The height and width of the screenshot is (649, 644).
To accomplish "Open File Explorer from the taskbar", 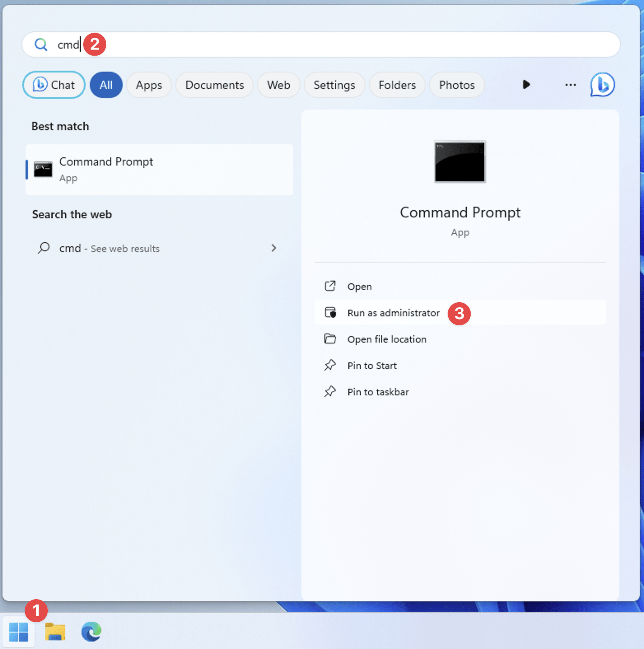I will click(55, 632).
